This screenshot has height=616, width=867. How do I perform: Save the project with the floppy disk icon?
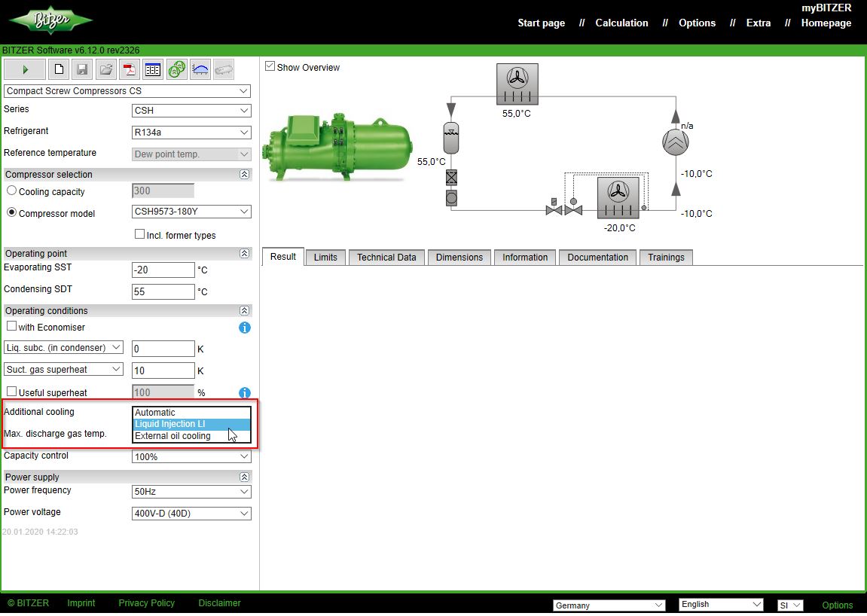pos(81,69)
